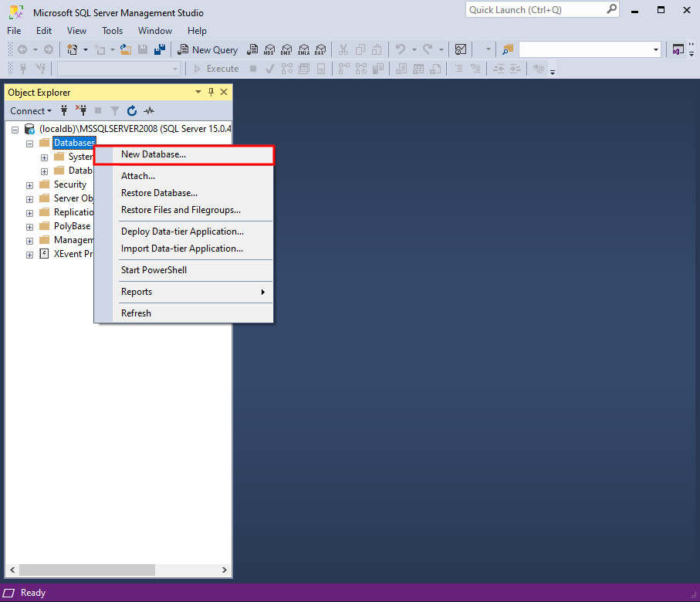Expand the Server Objects node
The height and width of the screenshot is (602, 700).
[29, 198]
